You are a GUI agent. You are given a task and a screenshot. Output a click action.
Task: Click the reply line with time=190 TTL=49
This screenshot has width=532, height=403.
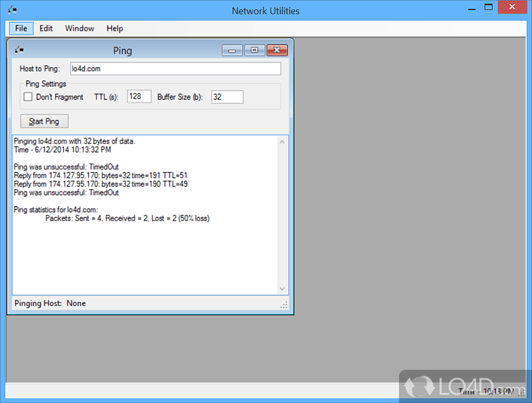(100, 184)
